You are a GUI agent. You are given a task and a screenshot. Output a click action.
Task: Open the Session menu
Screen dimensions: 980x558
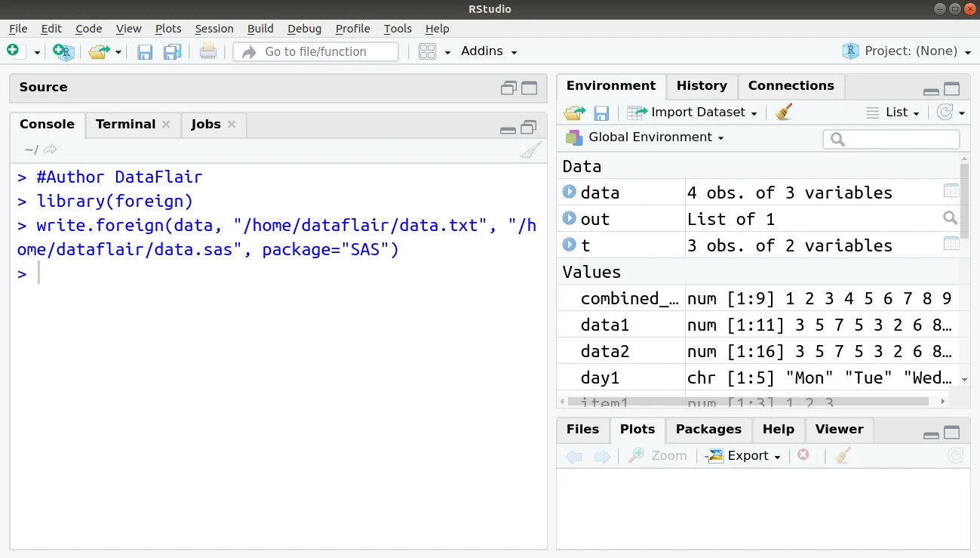[x=214, y=29]
